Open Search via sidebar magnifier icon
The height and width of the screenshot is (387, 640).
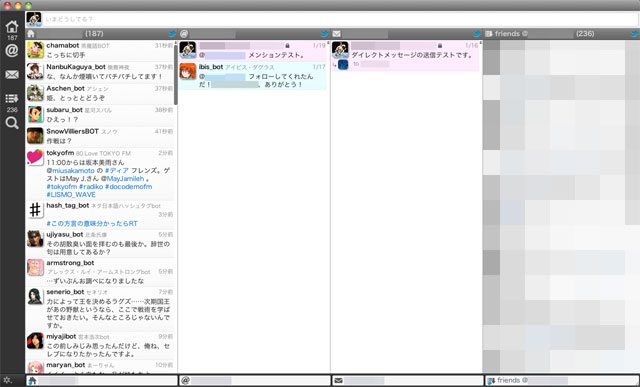12,122
